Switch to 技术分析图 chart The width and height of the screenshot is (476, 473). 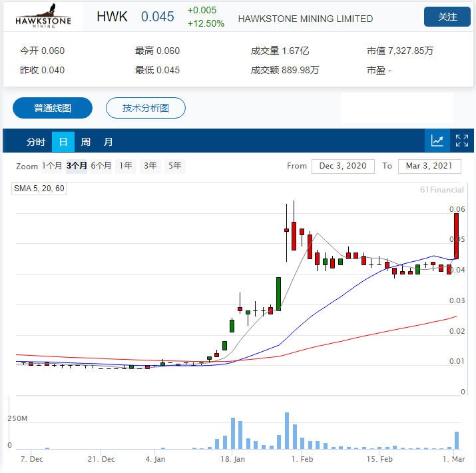(145, 108)
